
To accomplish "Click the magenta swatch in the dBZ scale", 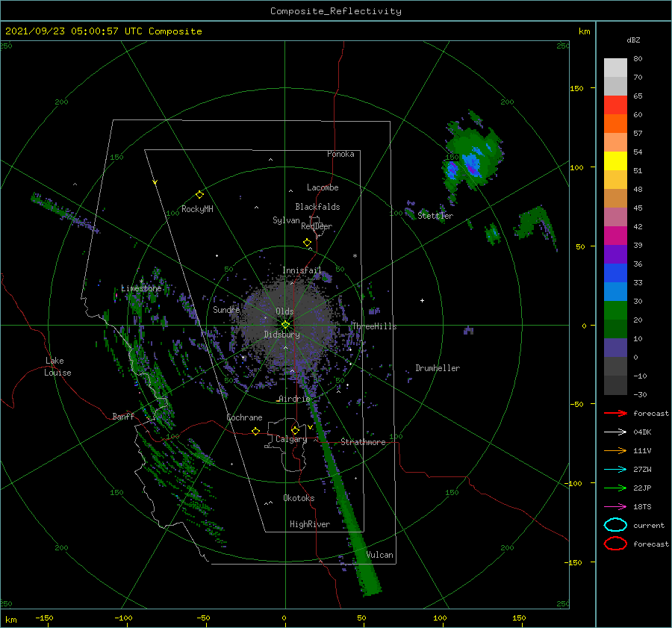I will pos(615,236).
